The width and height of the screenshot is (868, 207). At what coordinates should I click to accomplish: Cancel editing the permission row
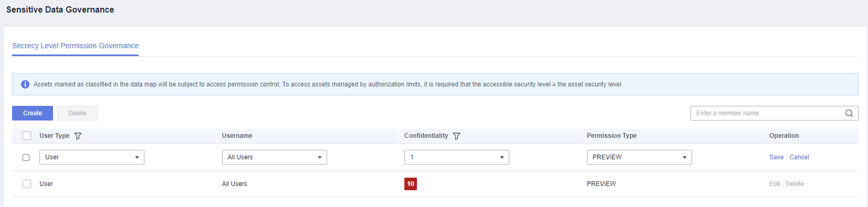click(799, 157)
